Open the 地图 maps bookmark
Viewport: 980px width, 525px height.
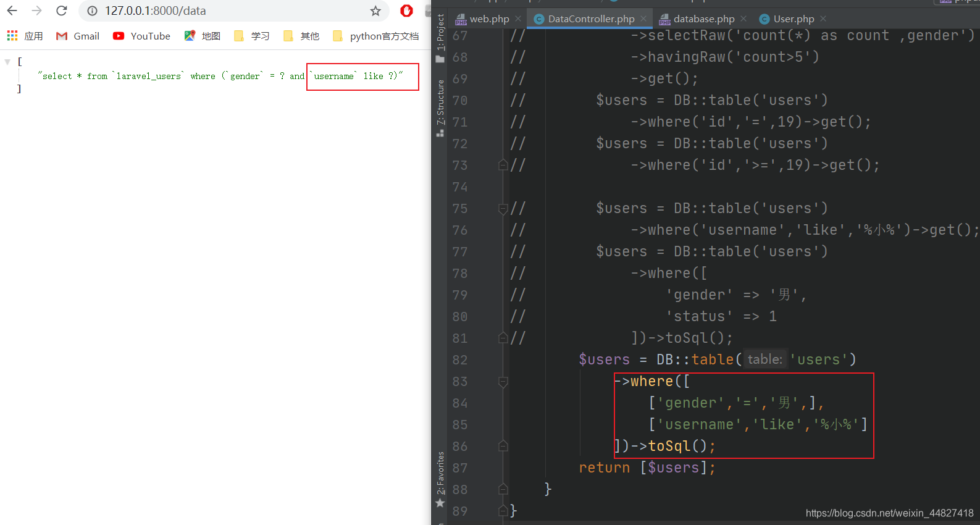click(203, 36)
